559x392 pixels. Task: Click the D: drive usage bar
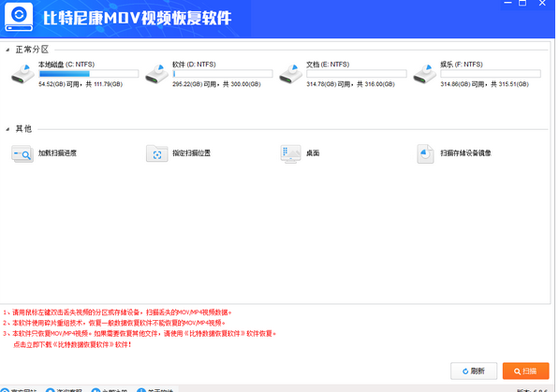(x=223, y=74)
